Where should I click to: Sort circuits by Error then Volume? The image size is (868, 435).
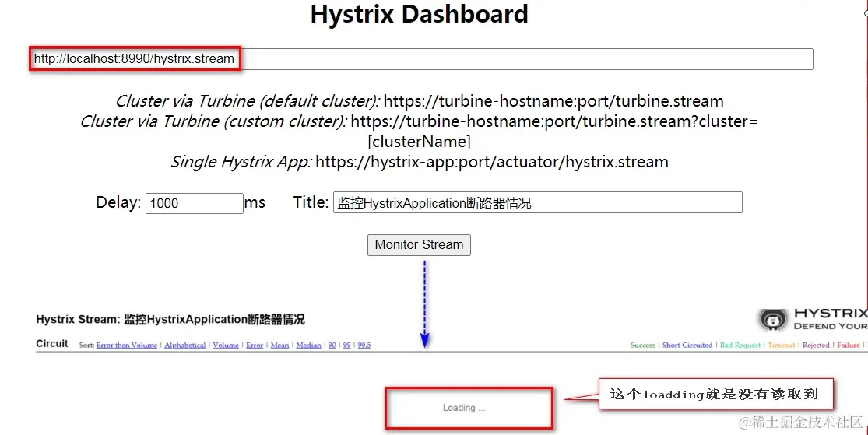tap(127, 345)
